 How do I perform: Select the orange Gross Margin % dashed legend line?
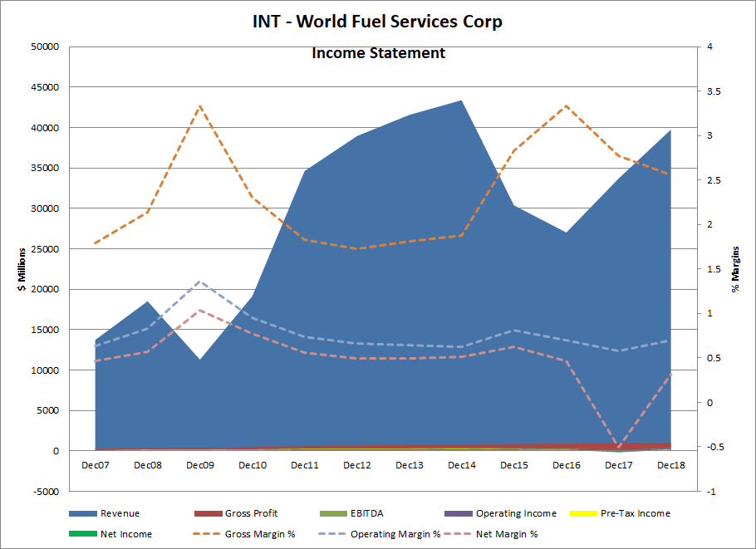[207, 534]
